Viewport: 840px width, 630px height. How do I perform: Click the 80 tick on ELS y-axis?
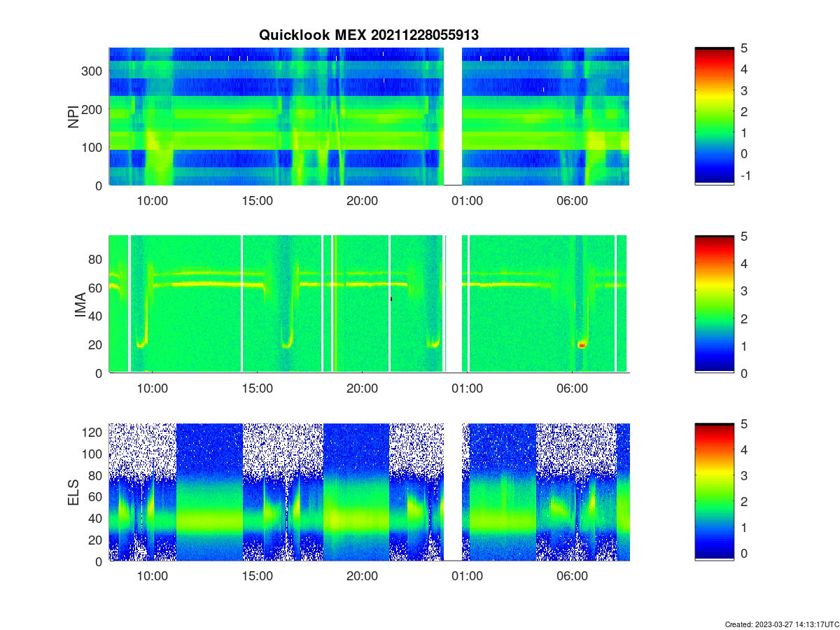click(97, 475)
